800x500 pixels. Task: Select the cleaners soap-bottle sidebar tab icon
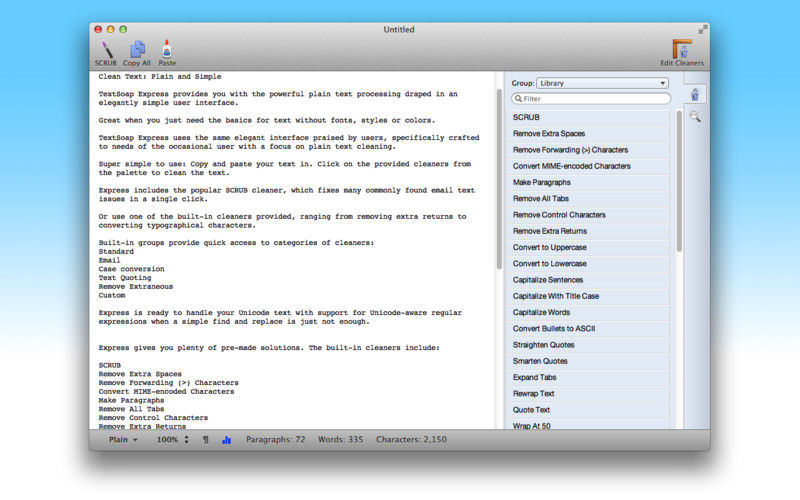(x=695, y=94)
